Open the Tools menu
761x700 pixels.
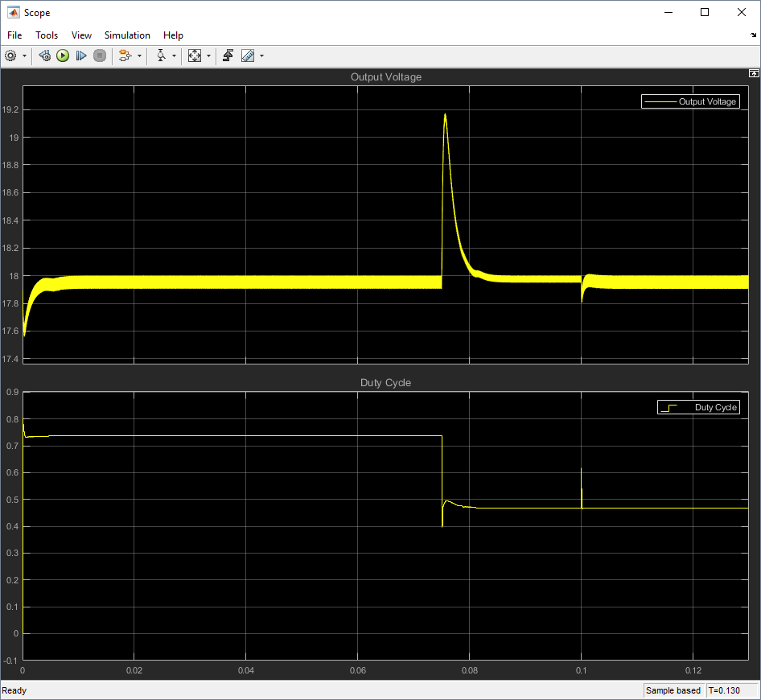click(47, 35)
